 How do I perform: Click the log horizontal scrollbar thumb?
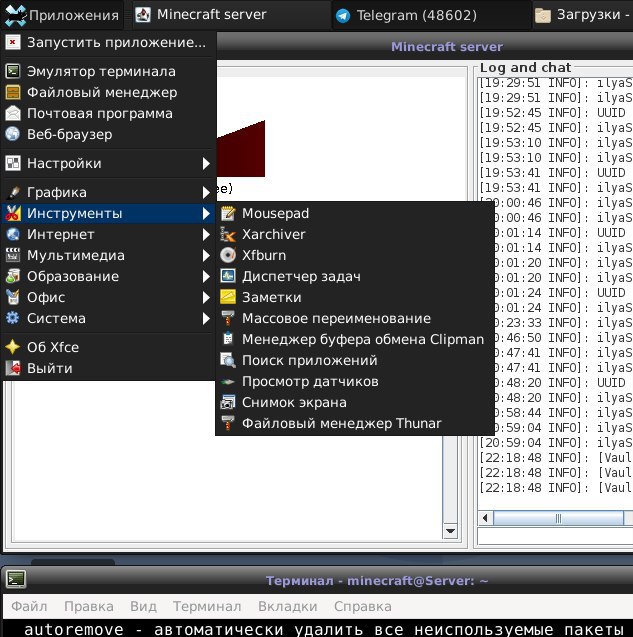pos(558,518)
